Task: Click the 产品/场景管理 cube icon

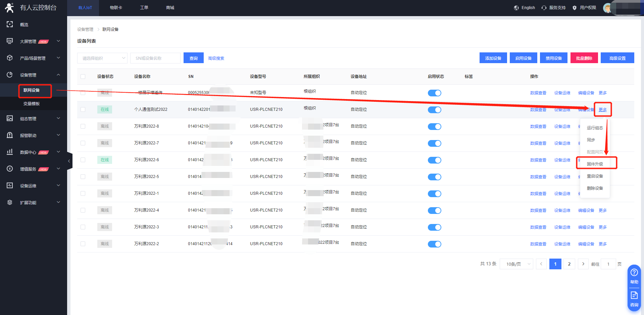Action: click(10, 58)
